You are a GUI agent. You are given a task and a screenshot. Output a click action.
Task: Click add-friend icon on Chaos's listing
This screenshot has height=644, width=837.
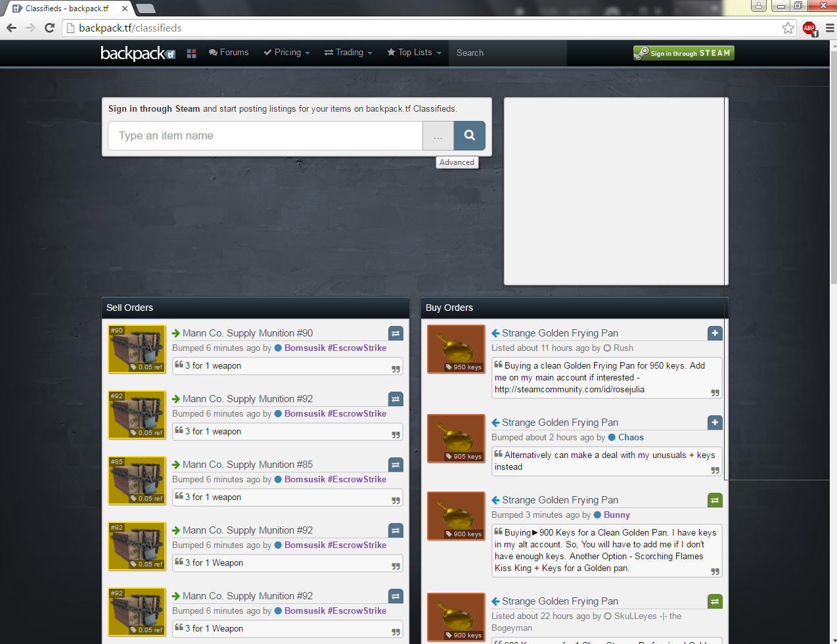pyautogui.click(x=715, y=423)
